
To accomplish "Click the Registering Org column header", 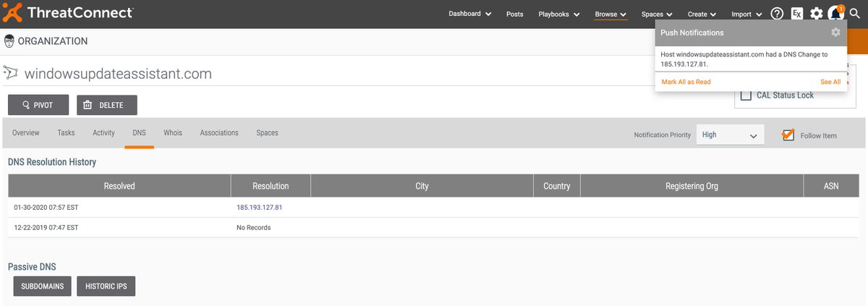I will click(692, 186).
